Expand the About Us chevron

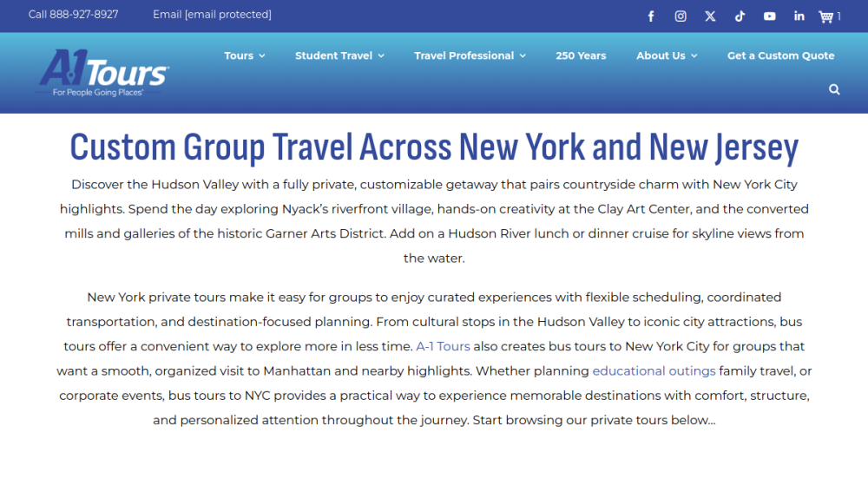[x=694, y=56]
